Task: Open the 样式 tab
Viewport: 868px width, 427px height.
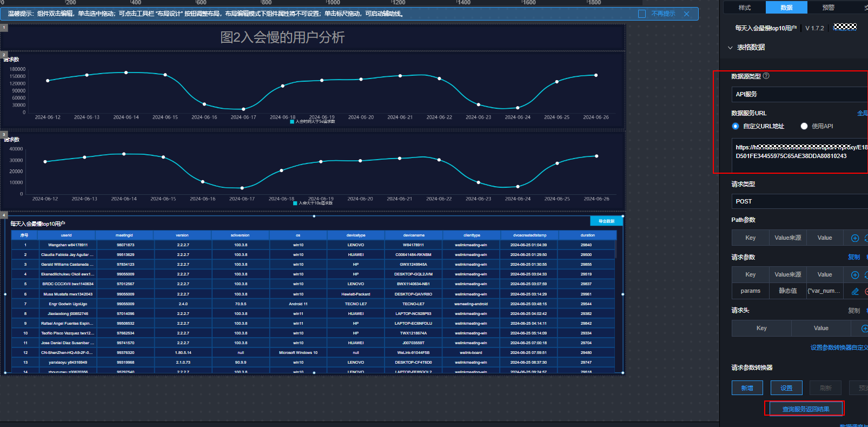Action: coord(745,8)
